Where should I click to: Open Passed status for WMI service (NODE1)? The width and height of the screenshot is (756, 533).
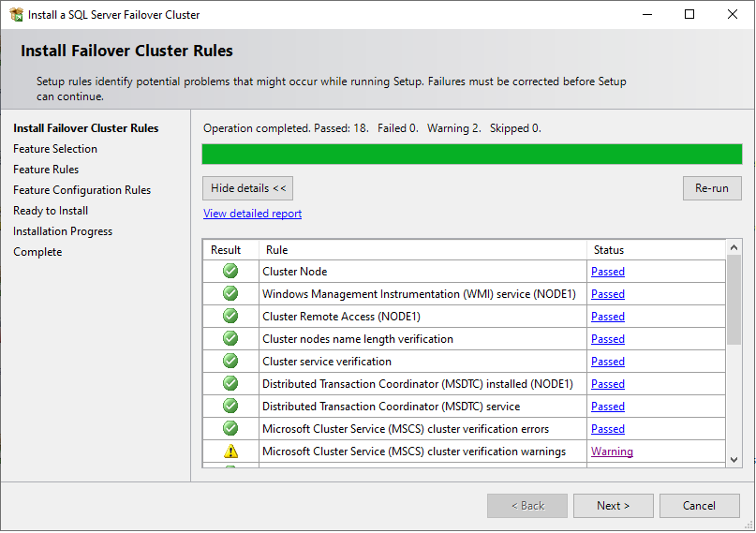click(x=607, y=294)
